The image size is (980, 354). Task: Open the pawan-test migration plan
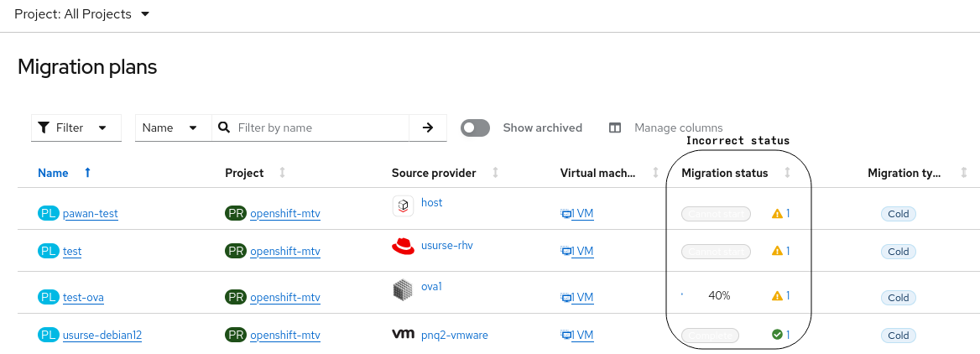coord(90,214)
